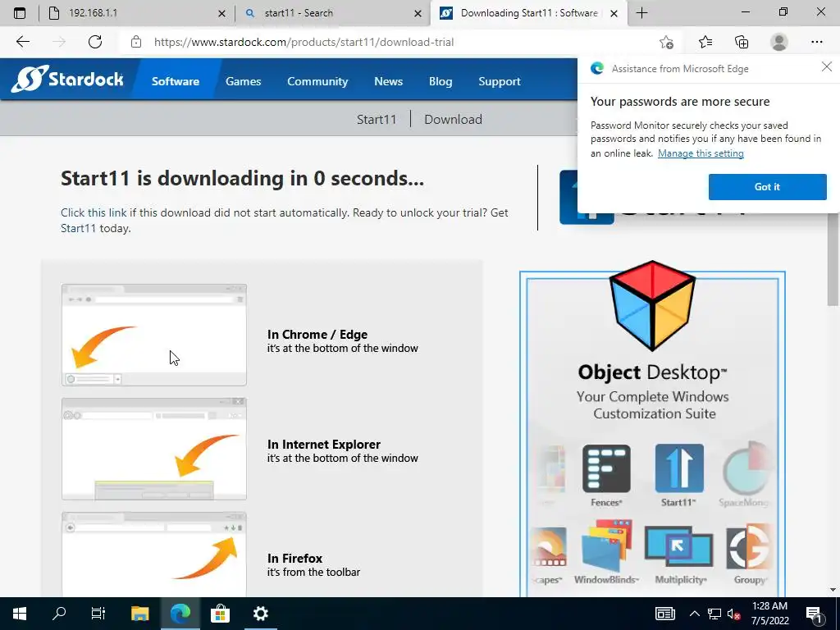Close the 192.168.1.1 tab
The image size is (840, 630).
click(221, 13)
